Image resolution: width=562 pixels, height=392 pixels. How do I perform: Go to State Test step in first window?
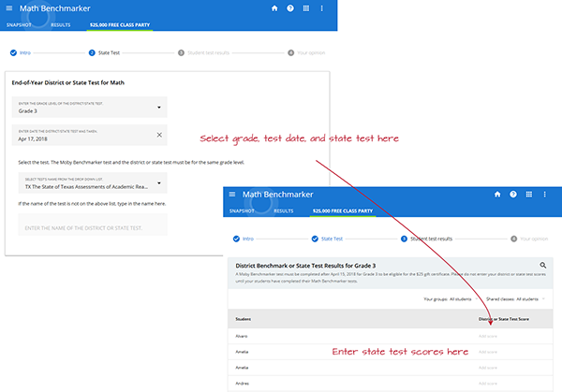(x=104, y=52)
